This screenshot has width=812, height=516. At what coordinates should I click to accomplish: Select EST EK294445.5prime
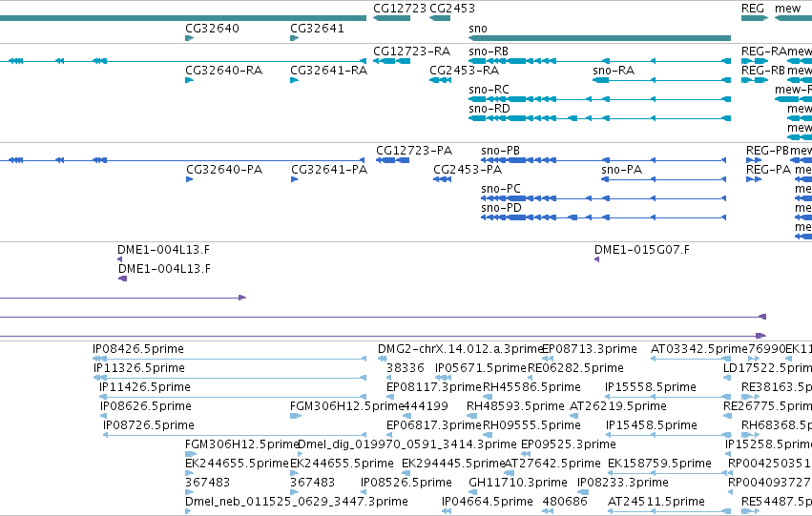407,473
